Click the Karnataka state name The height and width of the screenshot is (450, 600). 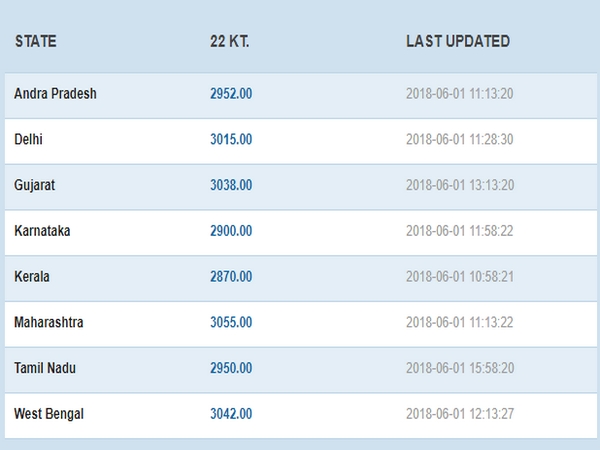click(42, 231)
